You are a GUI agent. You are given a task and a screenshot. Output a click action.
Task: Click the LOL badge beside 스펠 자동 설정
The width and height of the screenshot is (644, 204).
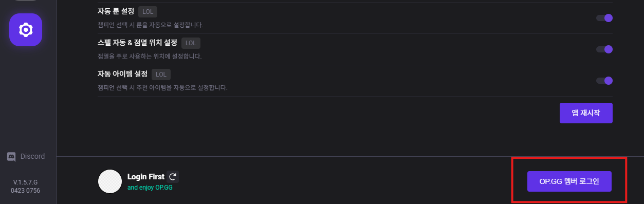(191, 43)
